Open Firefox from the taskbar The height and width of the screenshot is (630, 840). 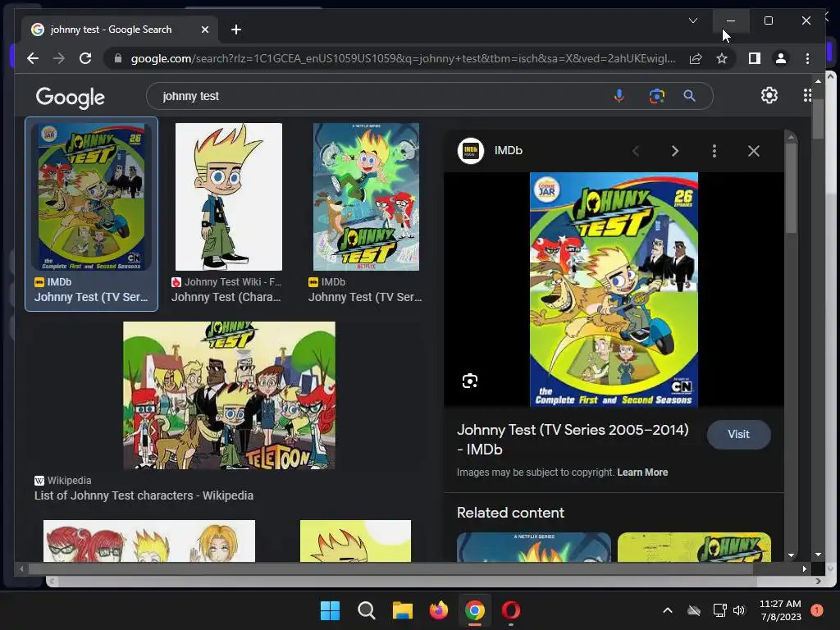point(439,610)
